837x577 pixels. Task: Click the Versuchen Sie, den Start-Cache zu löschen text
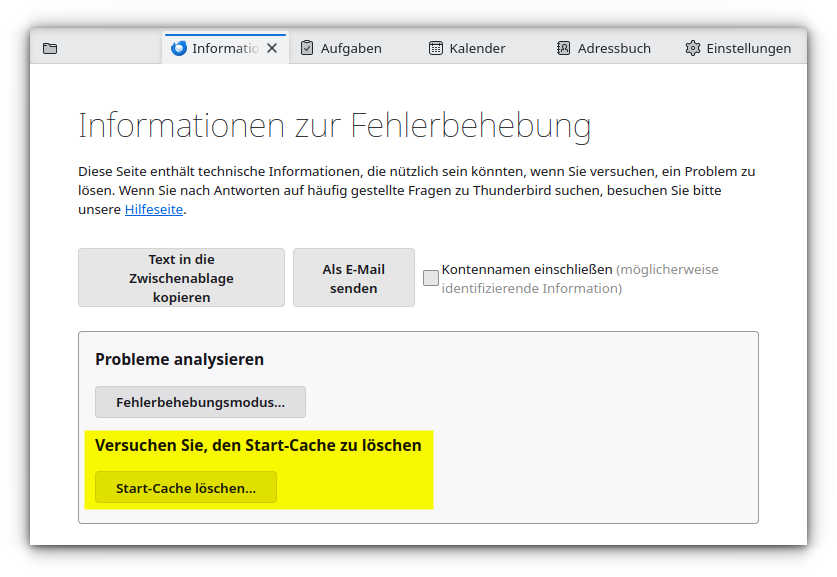click(x=258, y=446)
